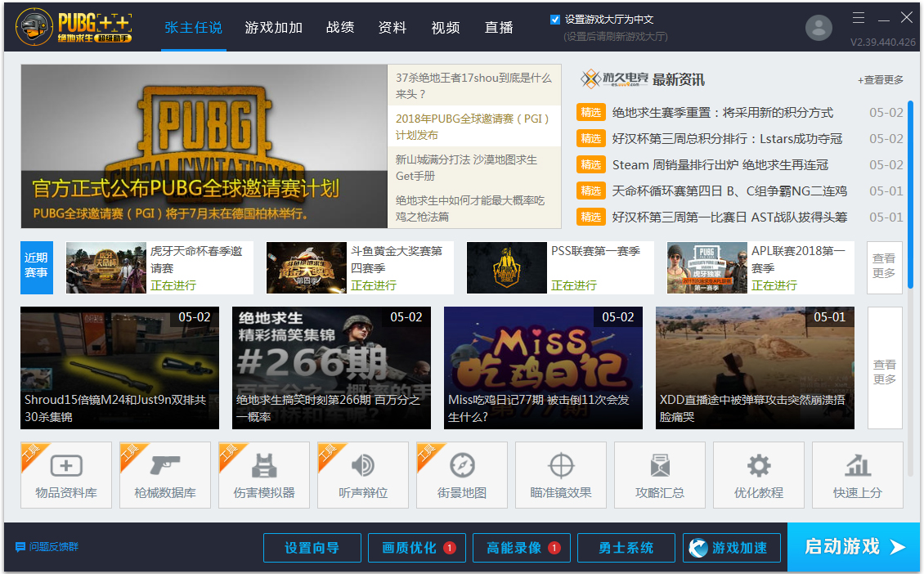
Task: Open the 街景地图 compass map tool
Action: point(462,475)
